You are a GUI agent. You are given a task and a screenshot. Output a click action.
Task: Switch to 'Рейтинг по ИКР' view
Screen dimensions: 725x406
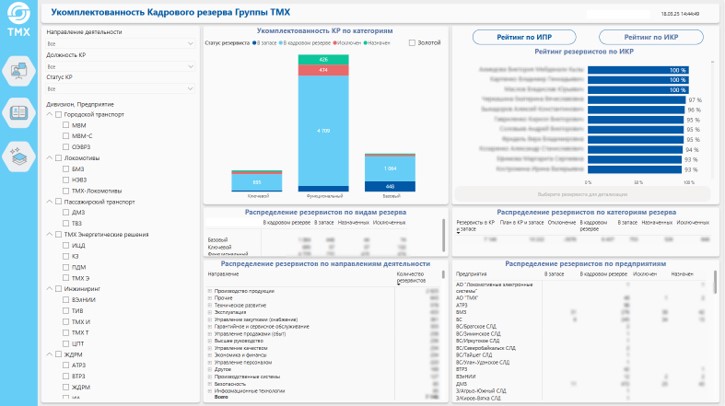coord(653,37)
